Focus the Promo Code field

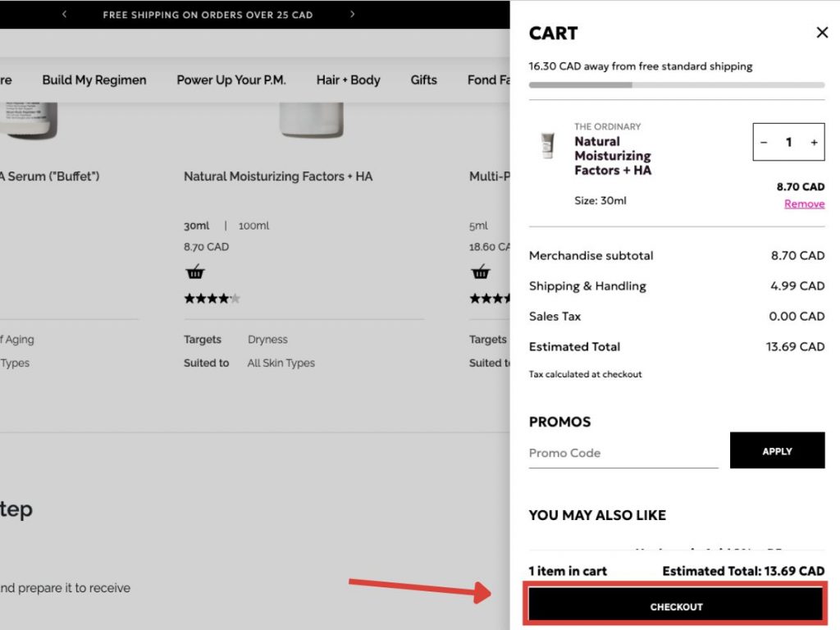[x=623, y=453]
